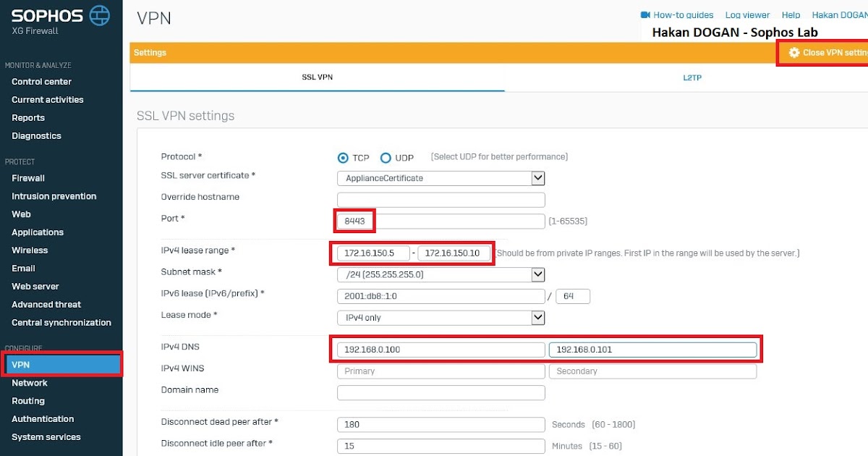Switch to the SSL VPN tab
The height and width of the screenshot is (456, 868).
coord(317,77)
